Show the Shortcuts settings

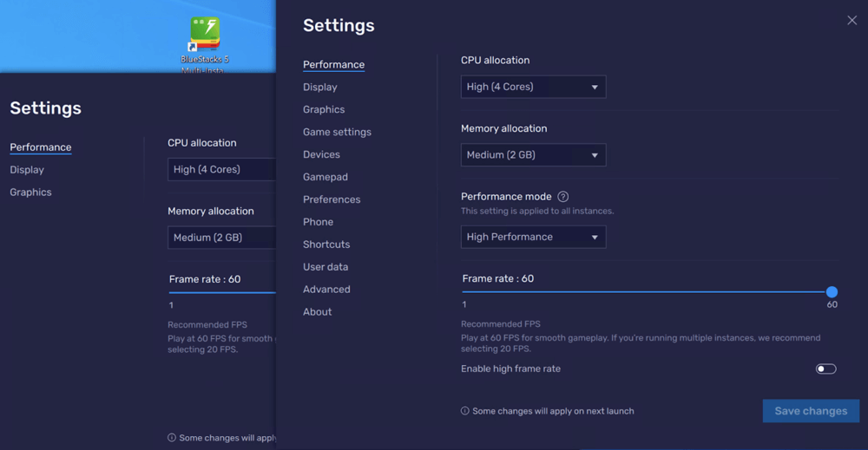coord(326,245)
